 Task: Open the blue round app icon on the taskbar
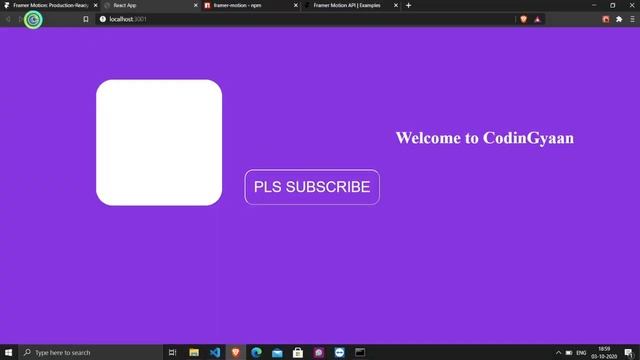point(340,352)
